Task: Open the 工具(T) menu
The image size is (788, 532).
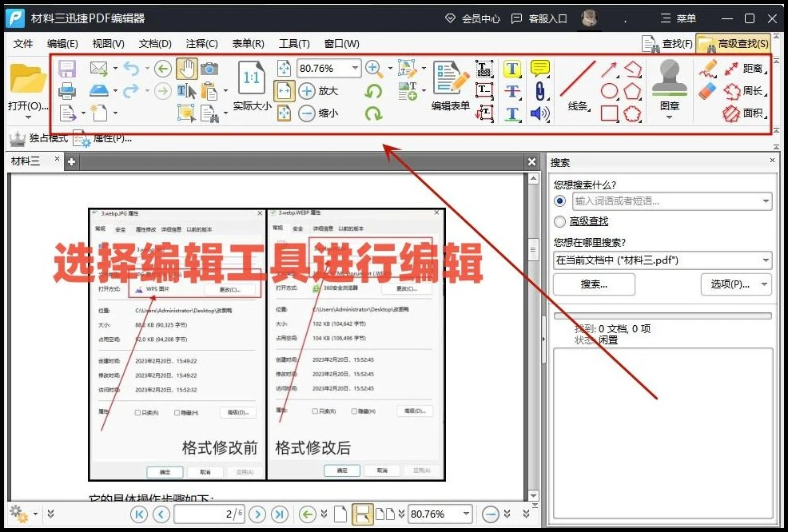Action: (x=294, y=44)
